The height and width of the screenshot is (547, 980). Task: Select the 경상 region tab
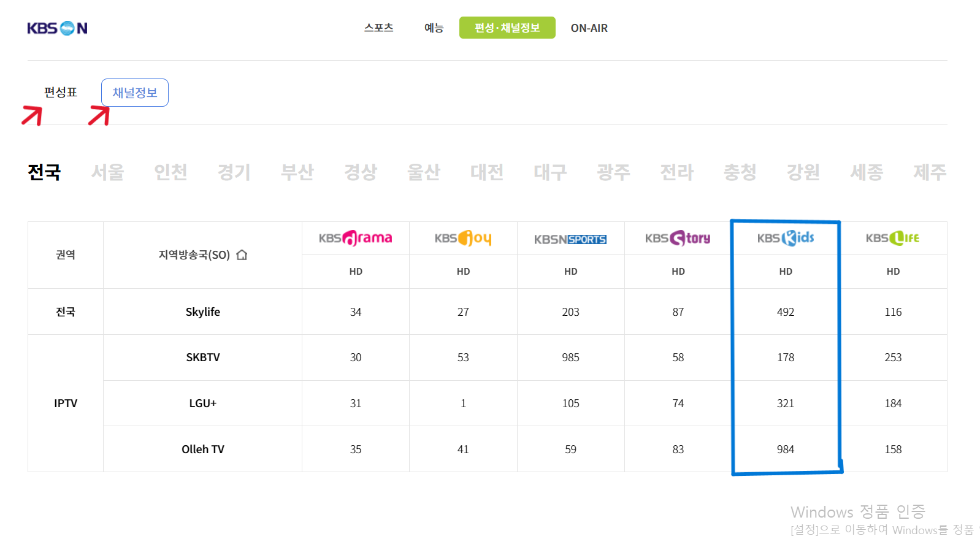tap(360, 172)
